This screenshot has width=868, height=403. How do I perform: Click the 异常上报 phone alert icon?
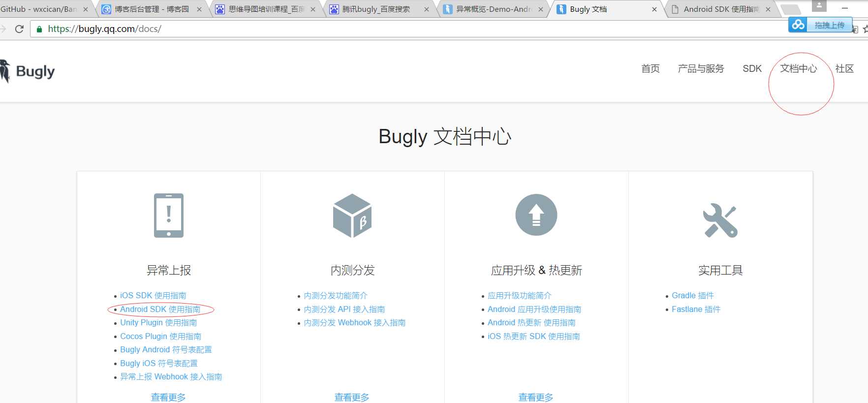click(x=169, y=216)
